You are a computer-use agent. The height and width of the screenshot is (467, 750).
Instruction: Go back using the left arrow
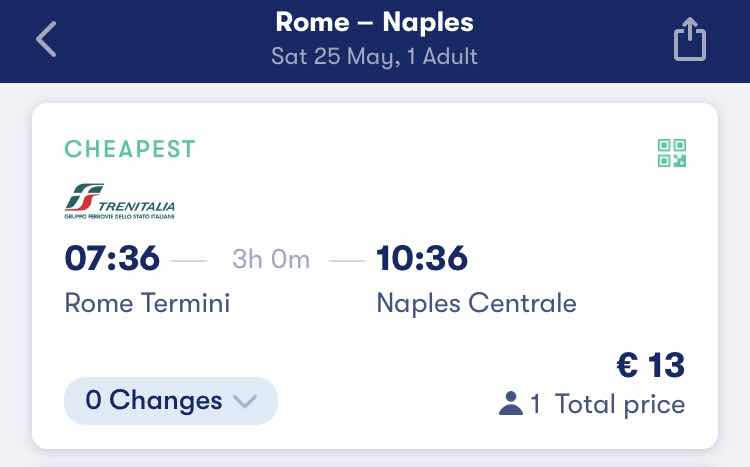tap(46, 39)
